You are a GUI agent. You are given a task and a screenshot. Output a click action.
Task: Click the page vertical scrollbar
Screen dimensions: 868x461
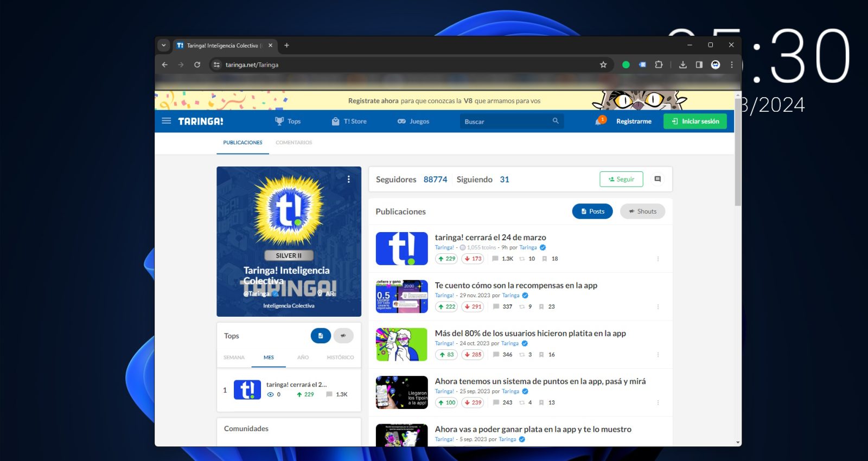(738, 152)
